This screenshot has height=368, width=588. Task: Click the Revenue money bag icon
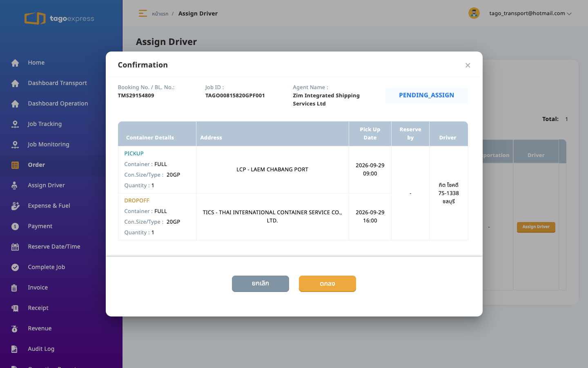(x=15, y=329)
